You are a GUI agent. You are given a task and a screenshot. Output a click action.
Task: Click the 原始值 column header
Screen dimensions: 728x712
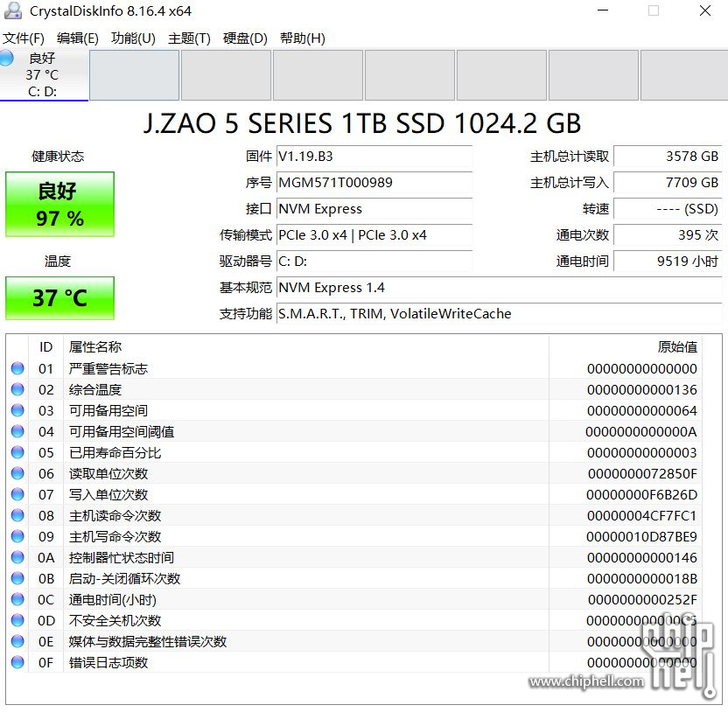tap(626, 346)
